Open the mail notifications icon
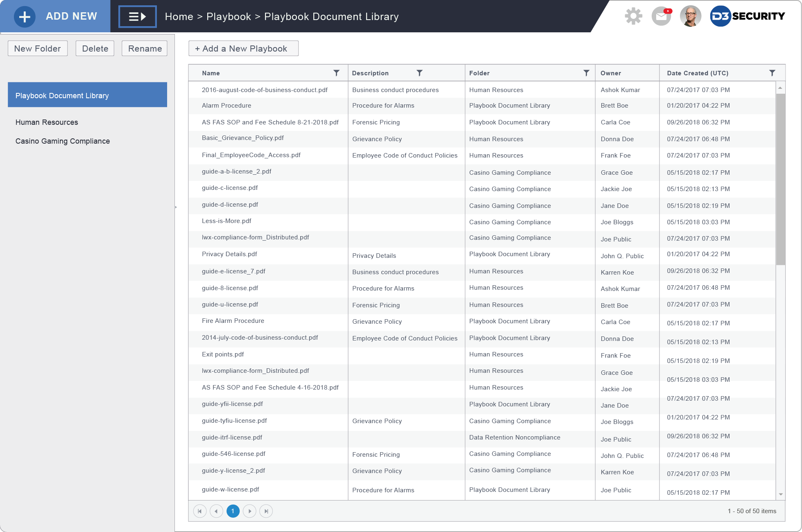Screen dimensions: 802x532 662,16
